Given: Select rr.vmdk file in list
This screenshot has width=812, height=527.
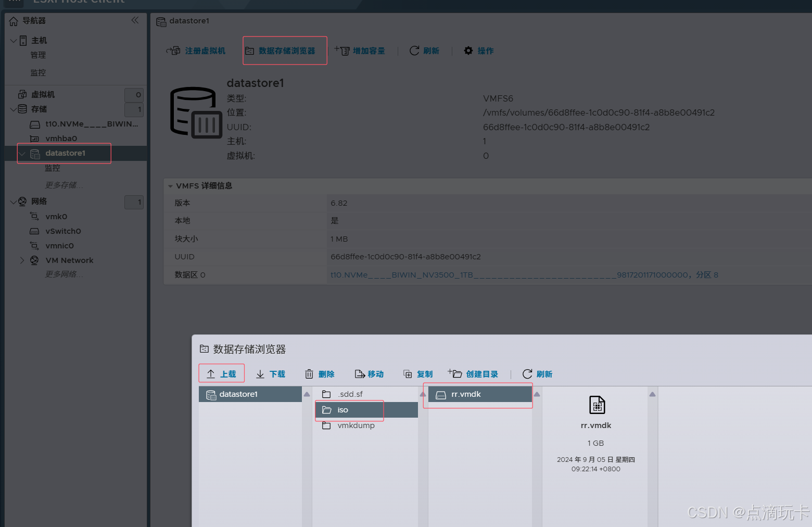Looking at the screenshot, I should (x=480, y=394).
